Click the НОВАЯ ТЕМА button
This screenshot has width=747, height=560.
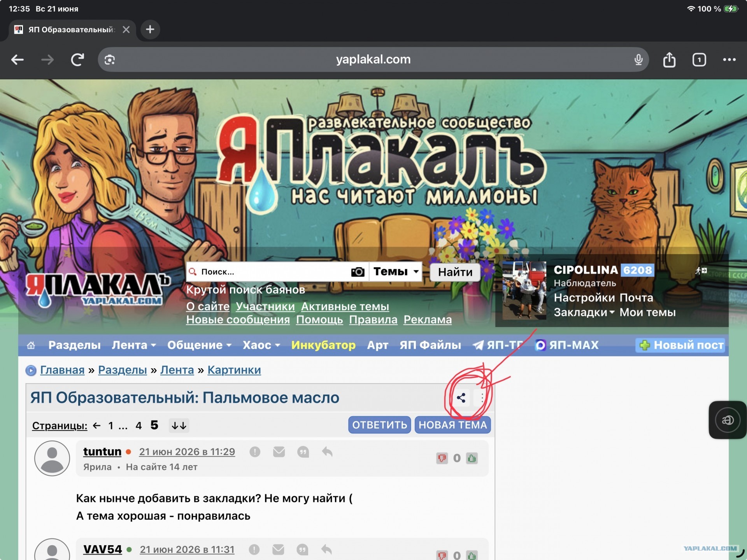pyautogui.click(x=452, y=425)
